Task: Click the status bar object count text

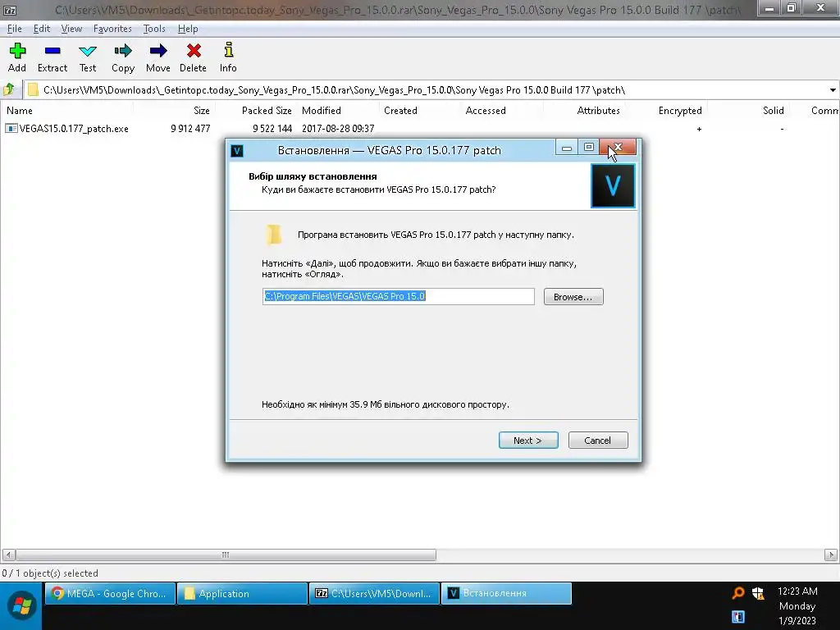Action: pyautogui.click(x=50, y=573)
